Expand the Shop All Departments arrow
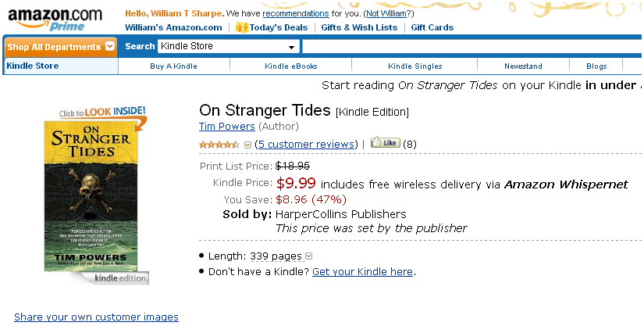The image size is (644, 333). coord(110,47)
